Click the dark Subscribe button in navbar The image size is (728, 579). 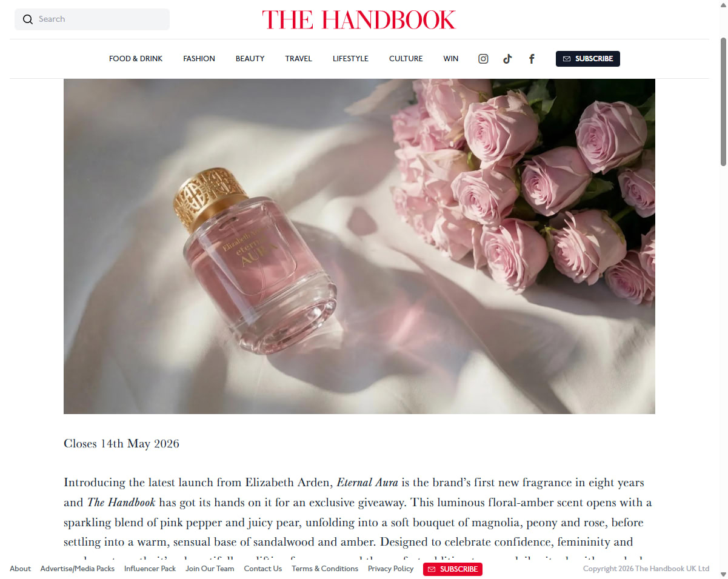[x=587, y=59]
